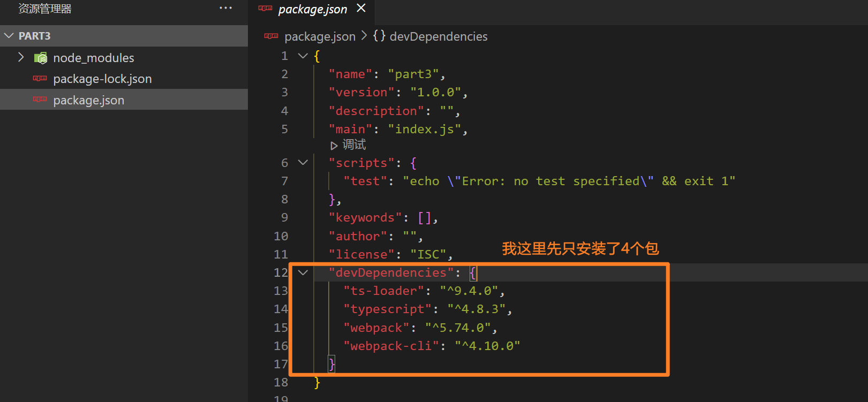Viewport: 868px width, 402px height.
Task: Click the "part3" name value
Action: click(413, 74)
